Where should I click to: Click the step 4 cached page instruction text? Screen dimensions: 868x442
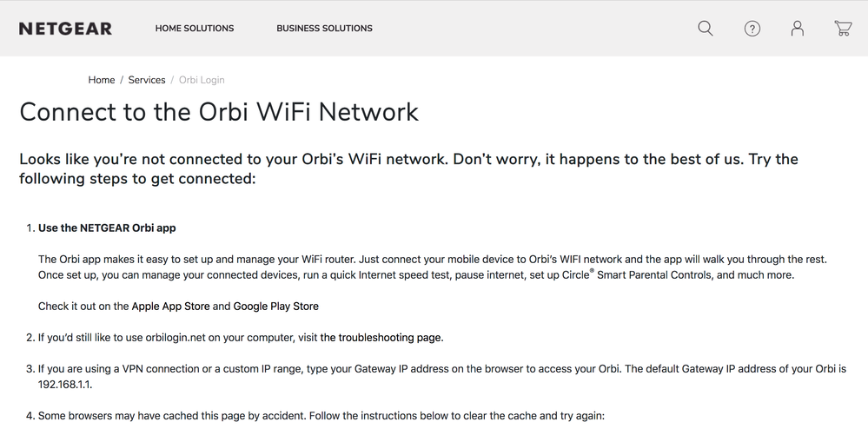321,416
